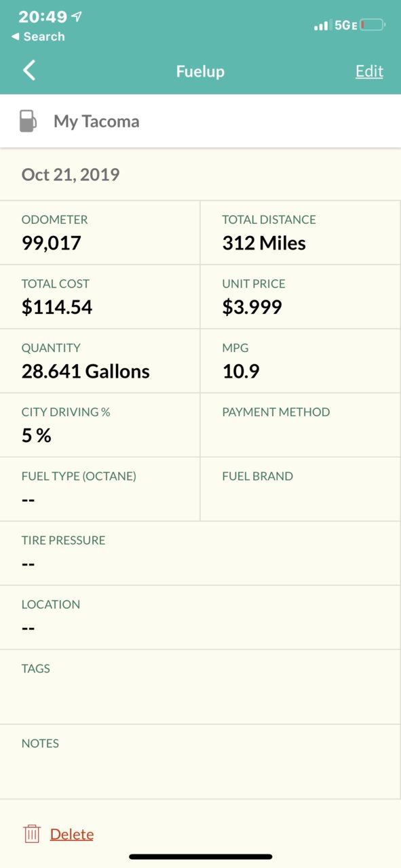This screenshot has height=868, width=401.
Task: Select the My Tacoma vehicle row
Action: (x=200, y=121)
